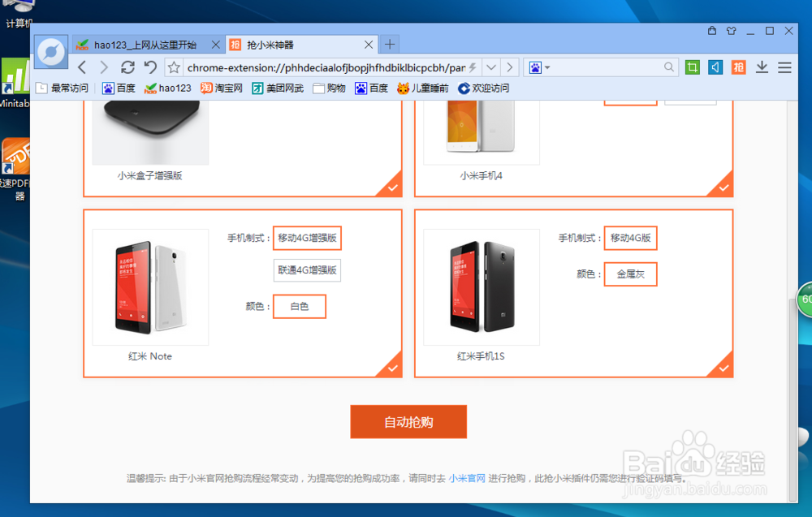Choose 金属灰 color for 红米手机1S

630,274
